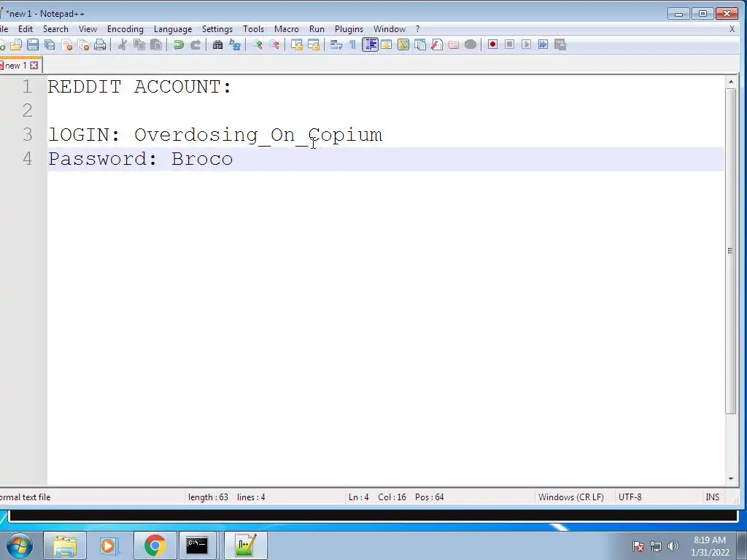
Task: Open the Plugins menu
Action: coord(349,29)
